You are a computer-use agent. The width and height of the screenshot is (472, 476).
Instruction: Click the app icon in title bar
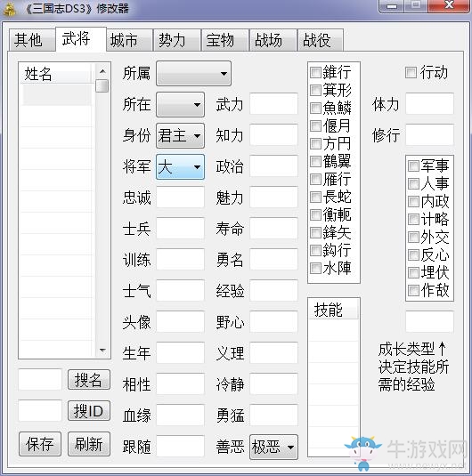tap(9, 9)
